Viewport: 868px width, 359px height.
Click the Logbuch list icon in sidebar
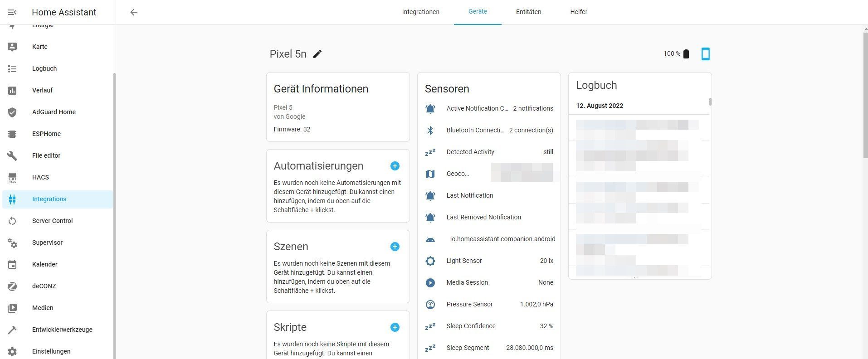click(x=12, y=68)
